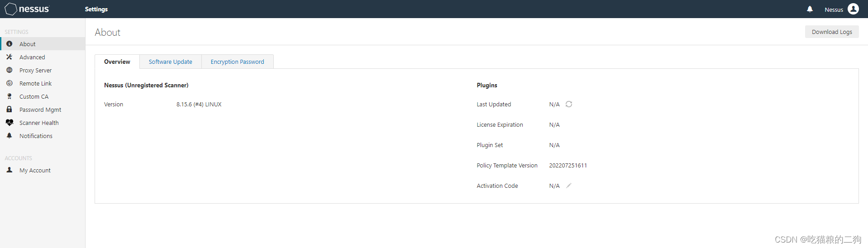Viewport: 868px width, 248px height.
Task: Click the Nessus username in top bar
Action: click(834, 10)
